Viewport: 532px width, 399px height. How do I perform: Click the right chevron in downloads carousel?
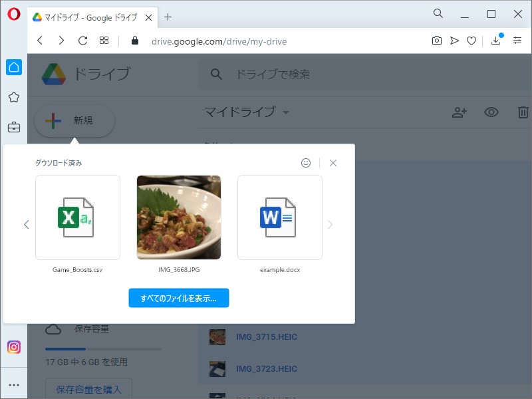pyautogui.click(x=331, y=225)
